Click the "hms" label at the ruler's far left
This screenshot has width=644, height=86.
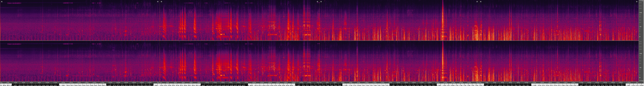1,83
